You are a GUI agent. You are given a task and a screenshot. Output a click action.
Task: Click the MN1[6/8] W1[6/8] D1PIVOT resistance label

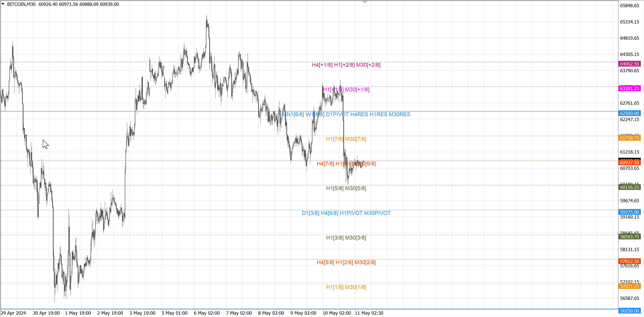346,114
